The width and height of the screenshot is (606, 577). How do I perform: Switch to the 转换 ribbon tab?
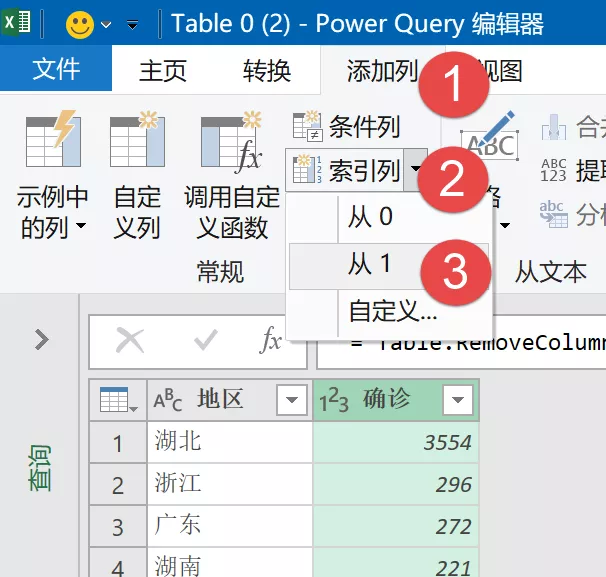tap(267, 70)
